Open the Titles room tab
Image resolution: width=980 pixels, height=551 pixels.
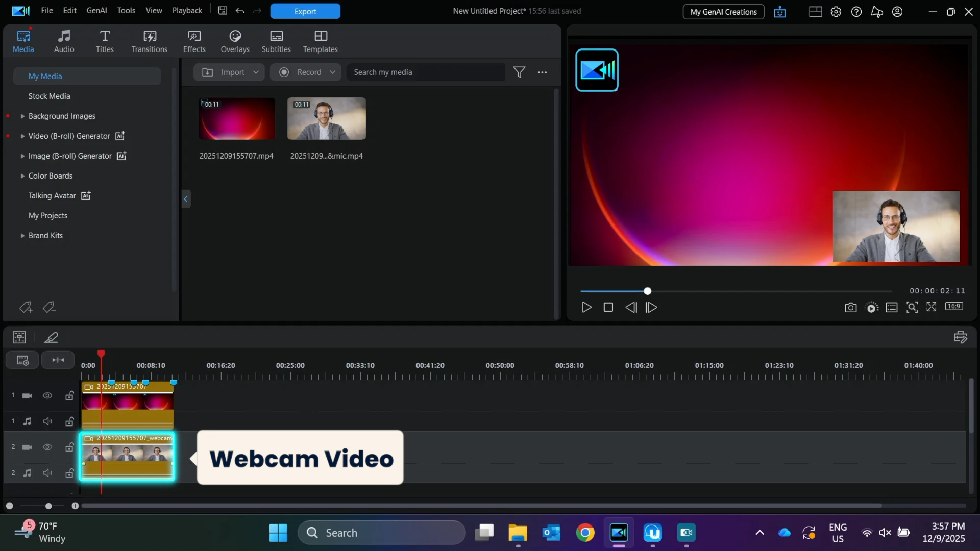point(105,41)
